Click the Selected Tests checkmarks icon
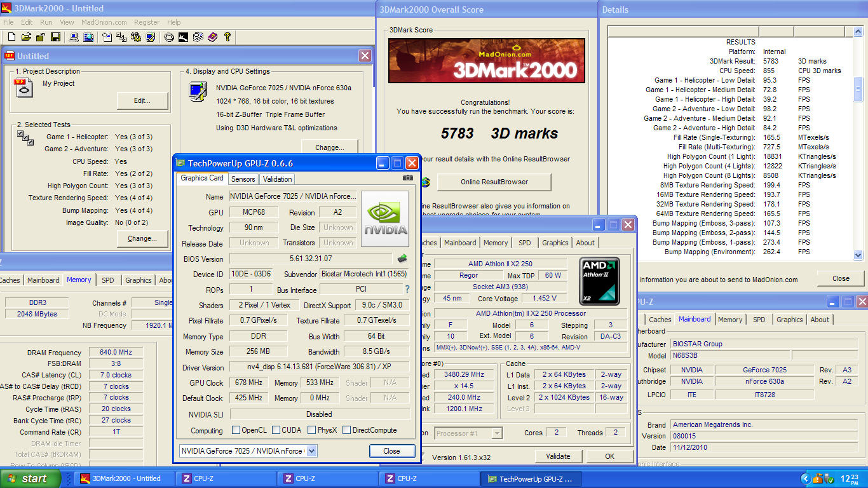The image size is (868, 488). coord(25,137)
